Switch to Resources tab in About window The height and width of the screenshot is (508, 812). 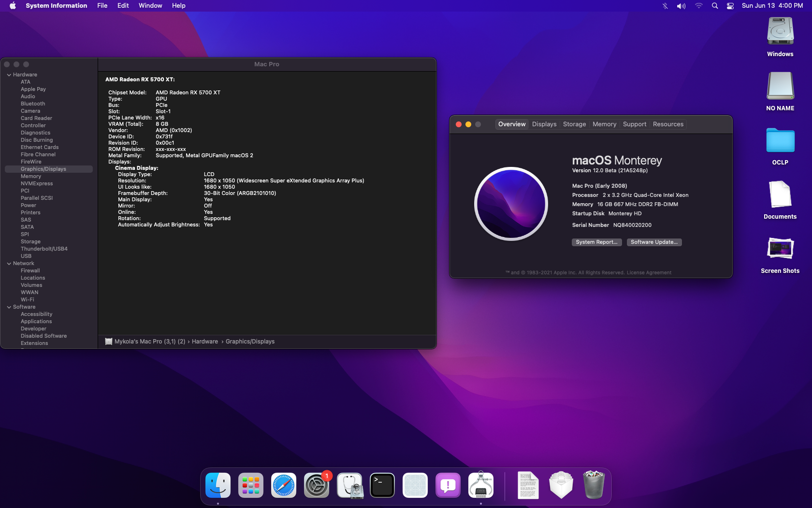668,124
